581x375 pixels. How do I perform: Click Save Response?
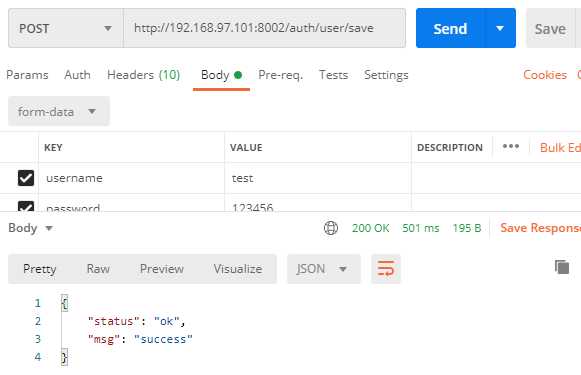pyautogui.click(x=541, y=228)
